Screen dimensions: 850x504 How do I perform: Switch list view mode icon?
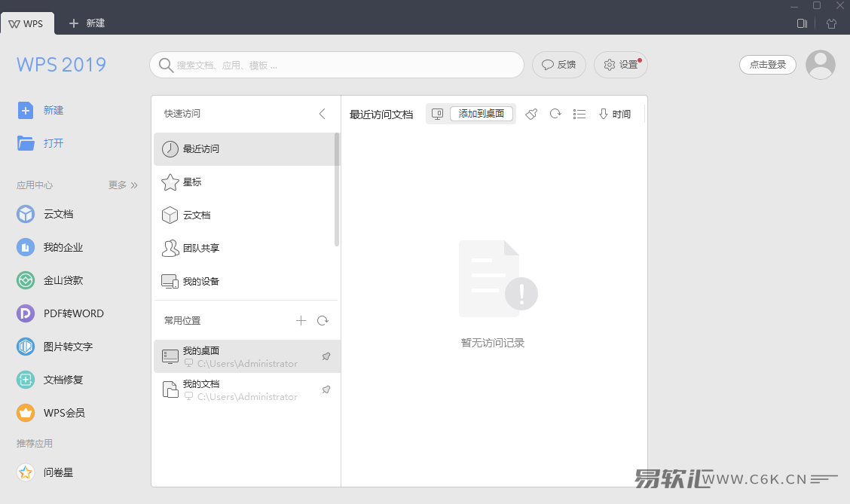click(x=579, y=114)
